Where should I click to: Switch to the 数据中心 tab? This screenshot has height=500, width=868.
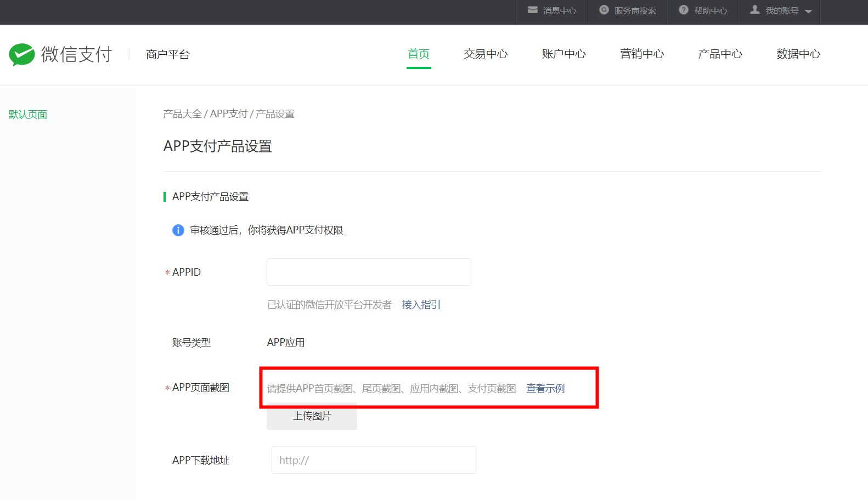[798, 54]
